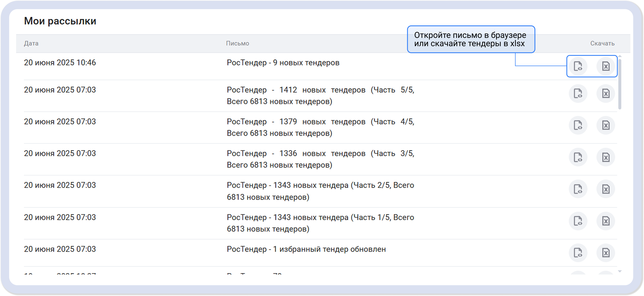Download xlsx for the 1379 новых тендеров letter

(605, 125)
